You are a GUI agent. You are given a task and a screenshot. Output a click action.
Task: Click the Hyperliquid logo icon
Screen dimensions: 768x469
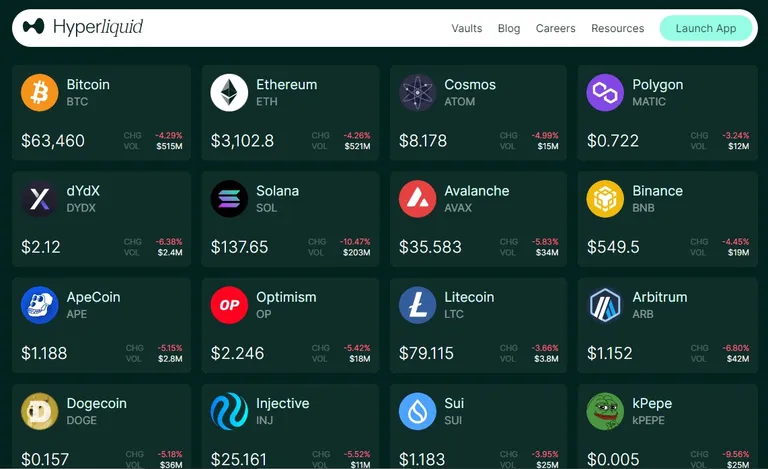(x=33, y=26)
